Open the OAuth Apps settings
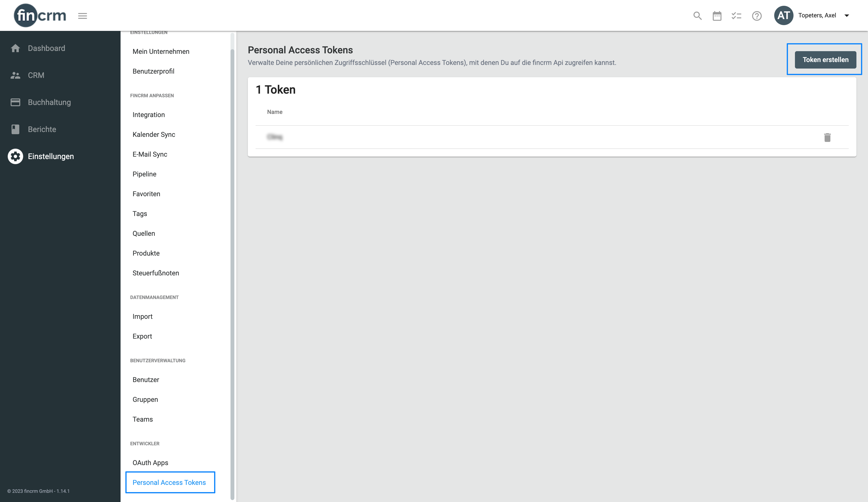Viewport: 868px width, 502px height. [150, 463]
